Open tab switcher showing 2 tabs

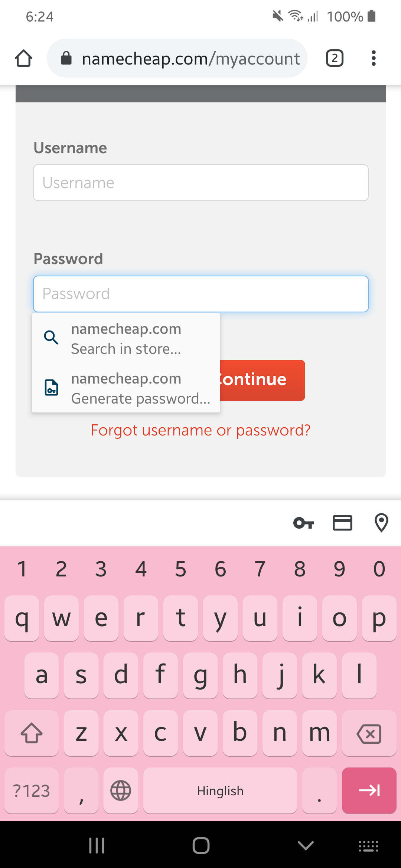click(334, 58)
